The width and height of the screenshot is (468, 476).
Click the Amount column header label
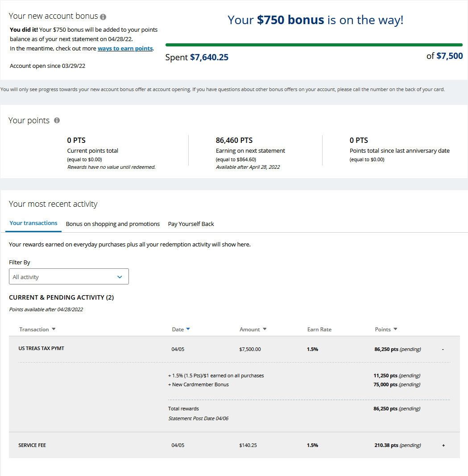tap(250, 330)
